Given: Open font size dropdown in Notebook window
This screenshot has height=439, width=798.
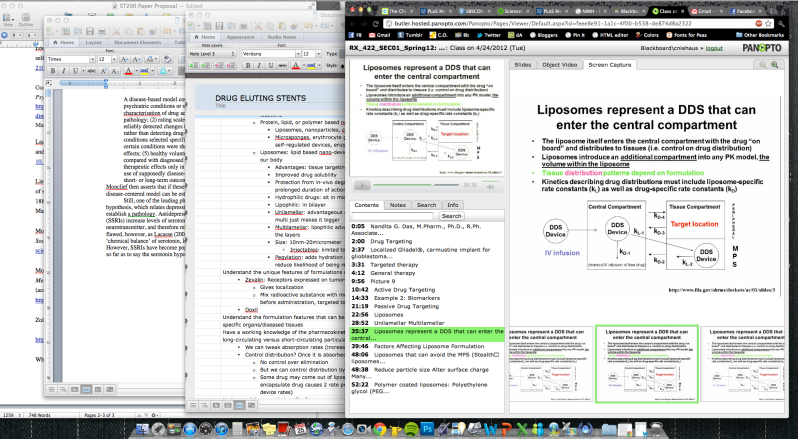Looking at the screenshot, I should point(319,54).
